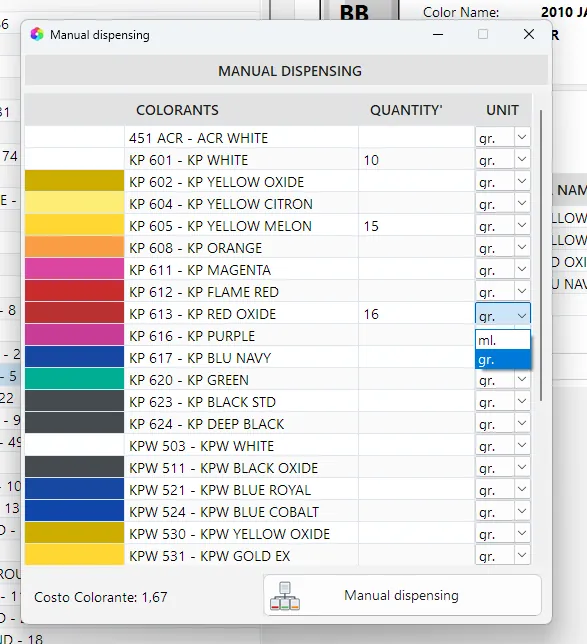Viewport: 587px width, 644px height.
Task: Open unit dropdown for KP 608 ORANGE
Action: (522, 247)
